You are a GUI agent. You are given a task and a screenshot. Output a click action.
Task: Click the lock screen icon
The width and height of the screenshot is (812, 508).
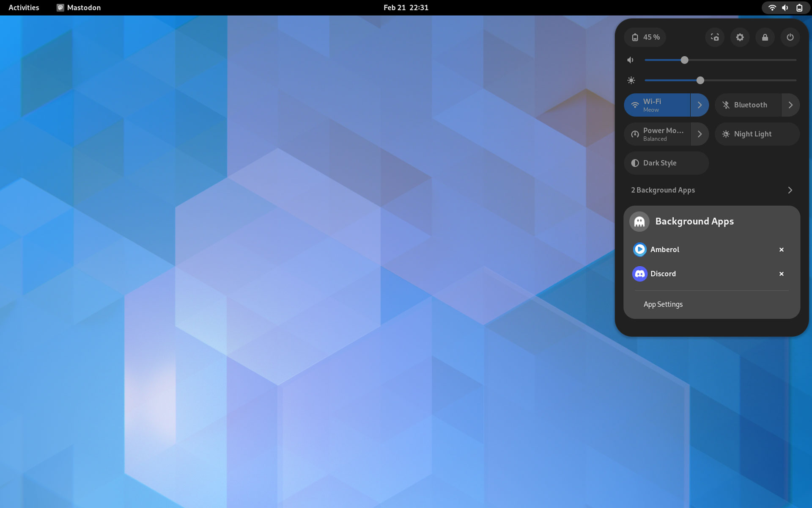(765, 37)
